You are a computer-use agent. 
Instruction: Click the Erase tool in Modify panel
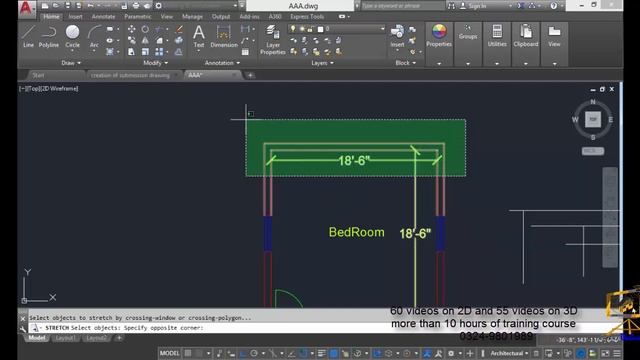click(x=179, y=29)
